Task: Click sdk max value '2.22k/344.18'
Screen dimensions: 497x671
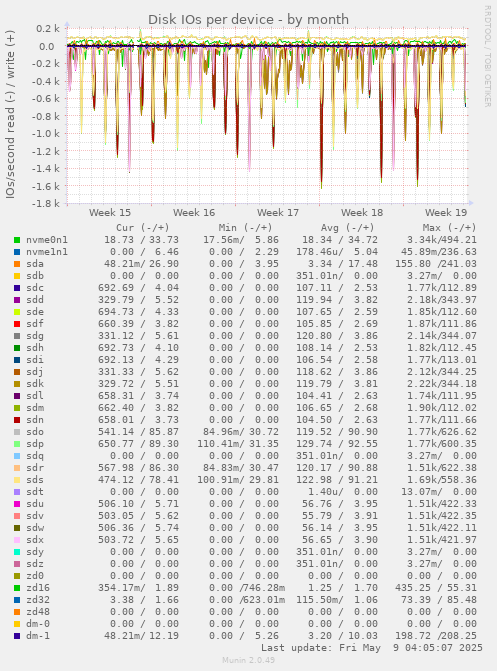Action: [x=441, y=384]
